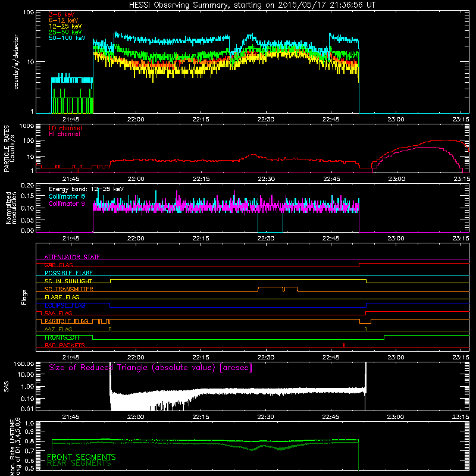Click the LO channel legend label
This screenshot has height=476, width=476.
click(65, 128)
